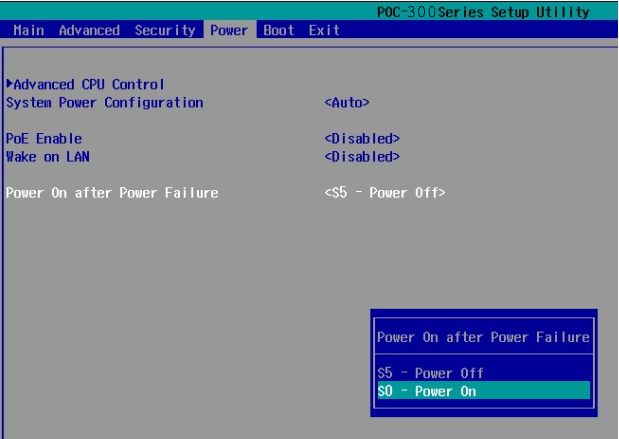Switch to the Exit tab
This screenshot has height=439, width=619.
click(323, 30)
